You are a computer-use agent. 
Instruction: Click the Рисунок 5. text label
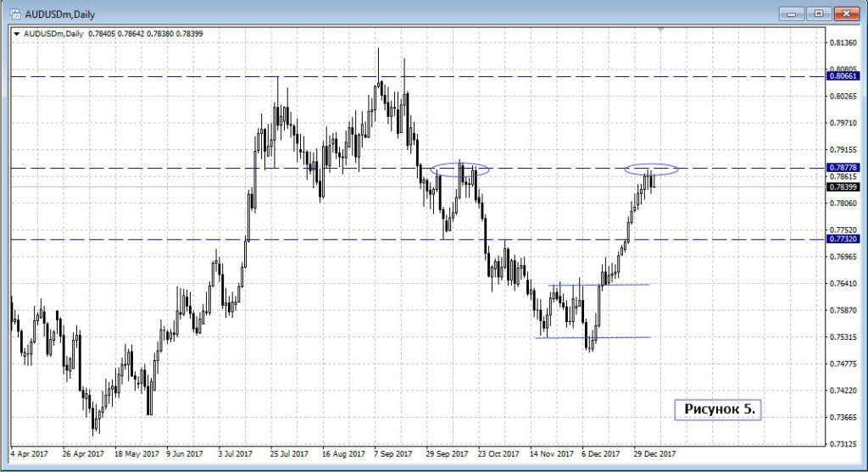pyautogui.click(x=718, y=409)
